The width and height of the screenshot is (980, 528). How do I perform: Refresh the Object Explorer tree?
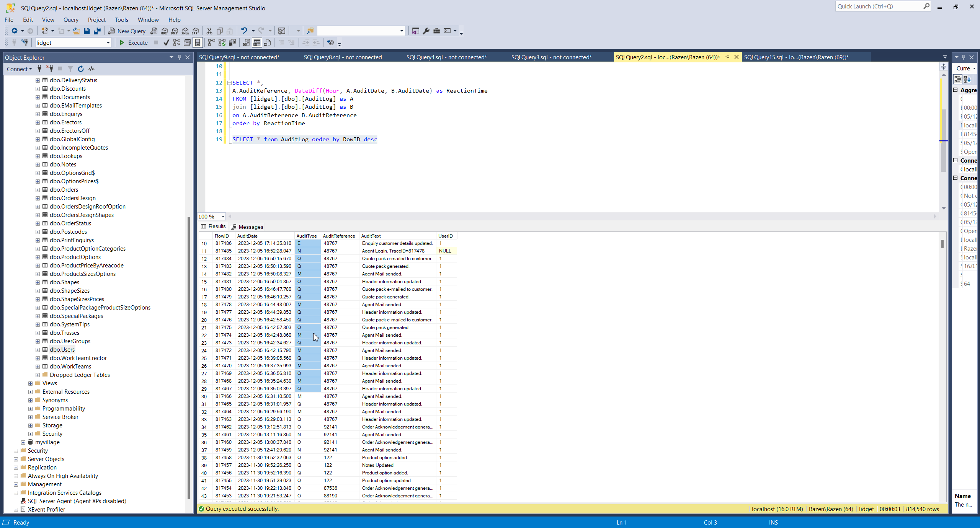pos(81,69)
